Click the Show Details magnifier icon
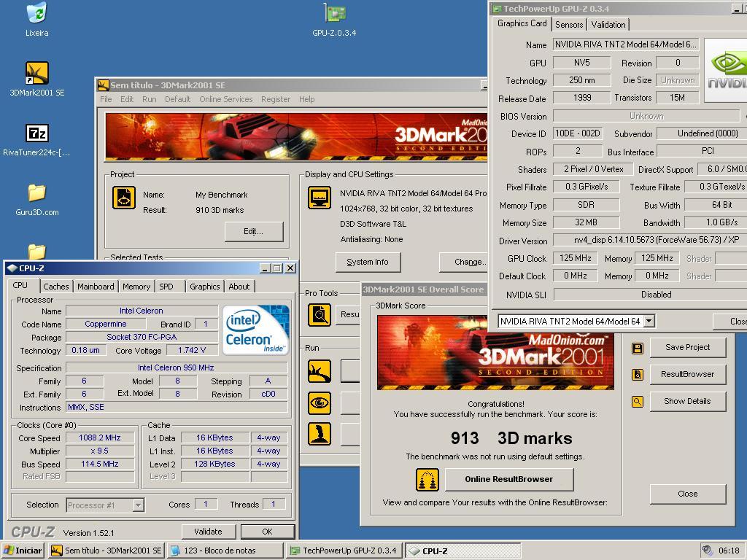The width and height of the screenshot is (747, 560). [x=638, y=402]
